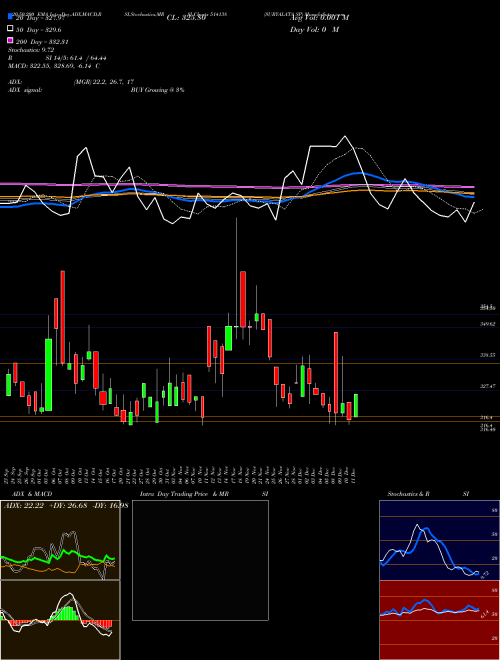The image size is (500, 660).
Task: Click the 349.62 price level label
Action: click(x=488, y=324)
